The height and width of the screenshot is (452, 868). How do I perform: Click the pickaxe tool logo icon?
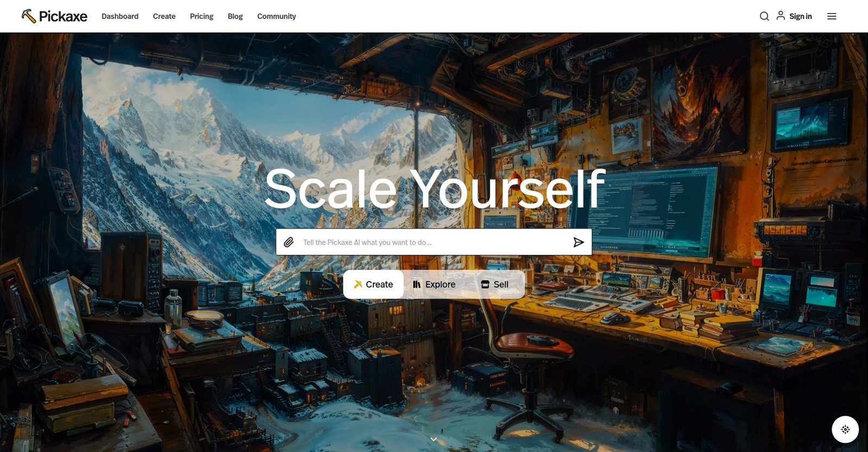pyautogui.click(x=29, y=16)
